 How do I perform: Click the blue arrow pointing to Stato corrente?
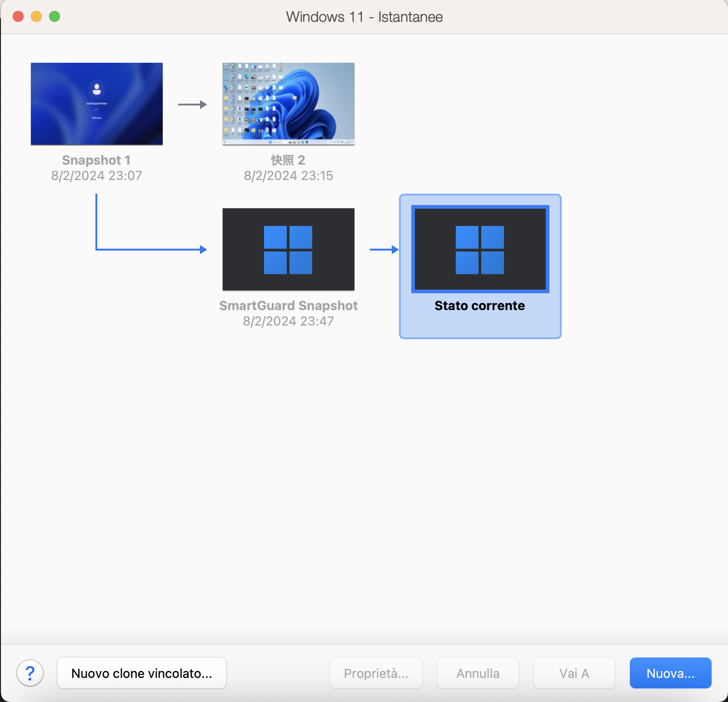[384, 250]
